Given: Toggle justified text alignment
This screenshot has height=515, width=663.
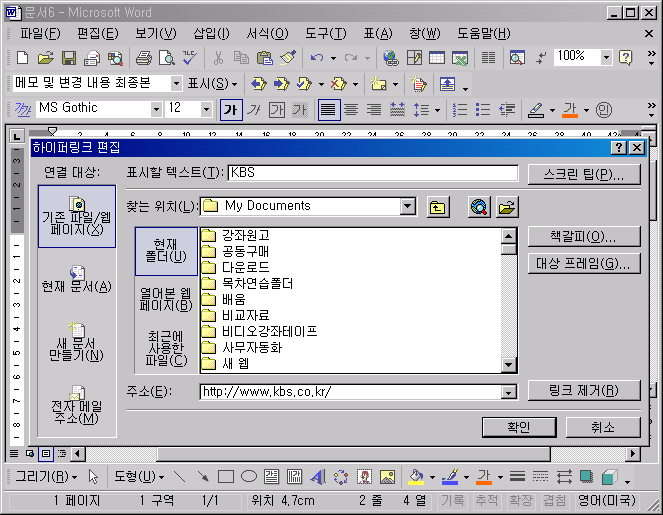Looking at the screenshot, I should [x=329, y=110].
